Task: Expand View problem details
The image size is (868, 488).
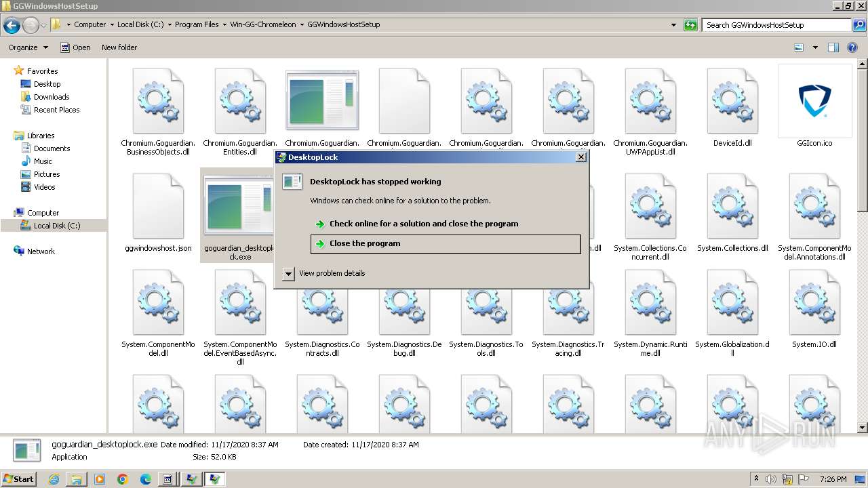Action: [288, 273]
